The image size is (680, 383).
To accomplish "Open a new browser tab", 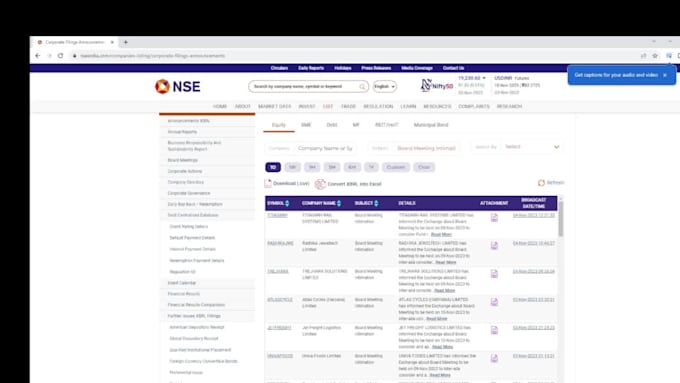I will coord(126,42).
